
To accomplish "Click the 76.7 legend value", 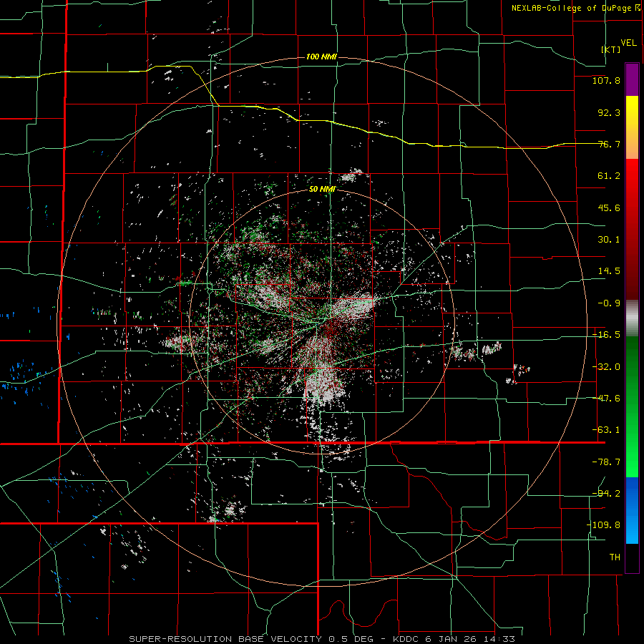I will 609,144.
